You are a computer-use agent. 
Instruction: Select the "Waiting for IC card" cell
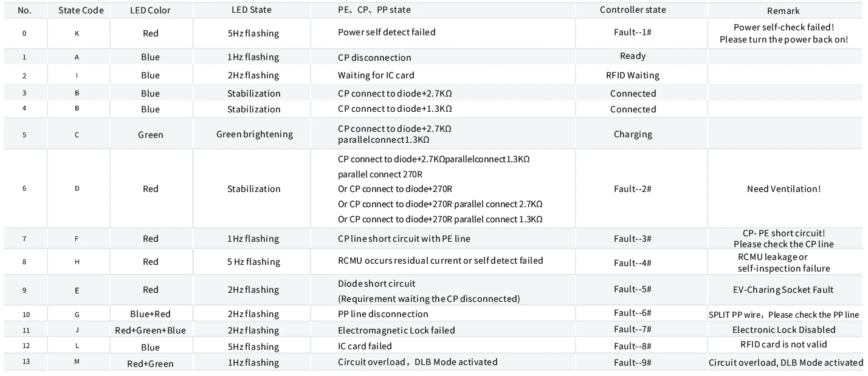(376, 75)
